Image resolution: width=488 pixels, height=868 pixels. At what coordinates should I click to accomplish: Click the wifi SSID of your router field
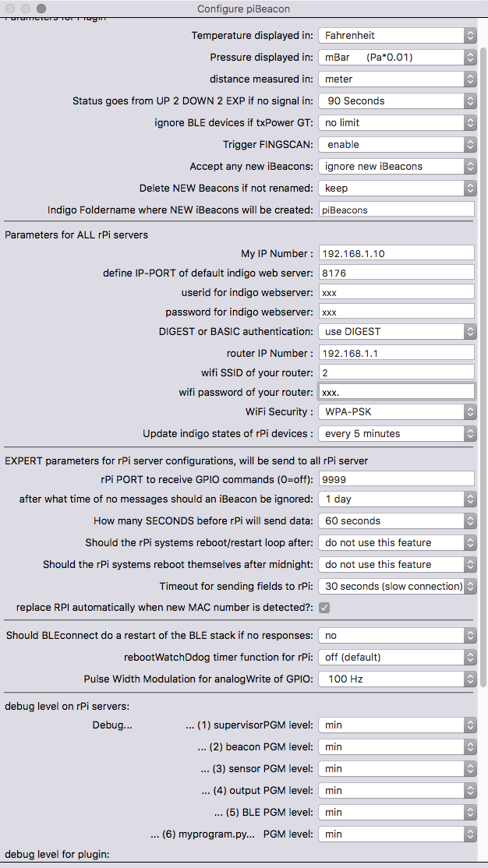397,372
